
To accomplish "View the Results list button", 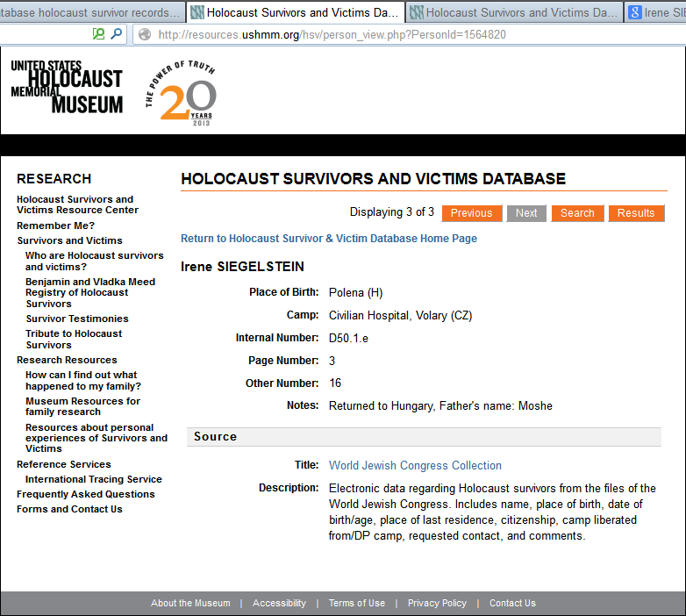I will pos(636,213).
